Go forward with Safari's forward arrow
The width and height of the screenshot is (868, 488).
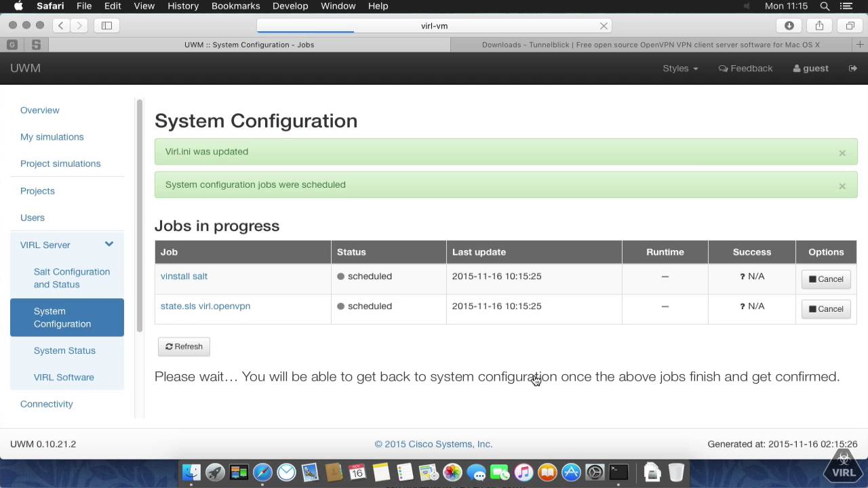coord(79,26)
